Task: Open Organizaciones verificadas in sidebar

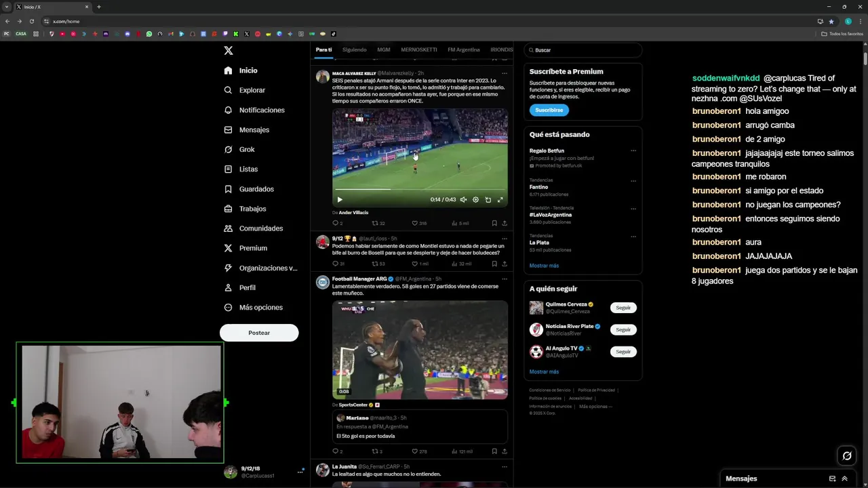Action: pyautogui.click(x=261, y=268)
